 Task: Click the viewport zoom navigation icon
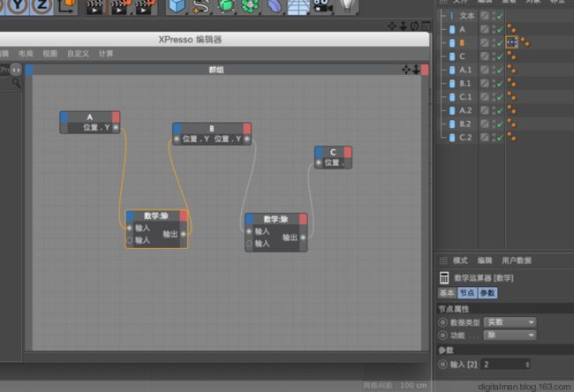point(403,26)
